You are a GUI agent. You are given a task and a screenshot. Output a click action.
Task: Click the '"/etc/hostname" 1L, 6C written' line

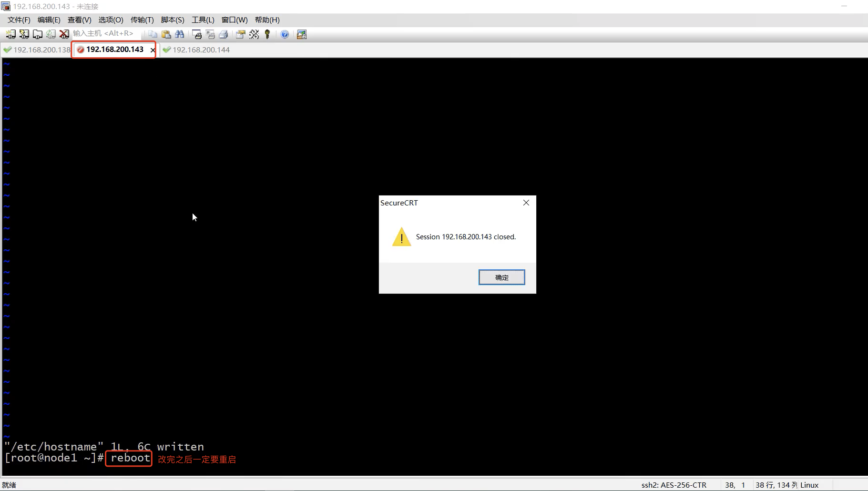[104, 447]
